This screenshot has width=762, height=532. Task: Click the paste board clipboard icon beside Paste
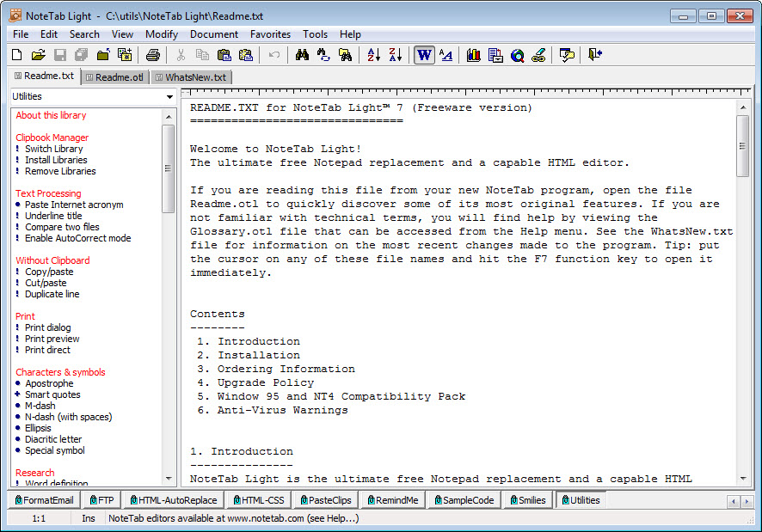coord(246,55)
